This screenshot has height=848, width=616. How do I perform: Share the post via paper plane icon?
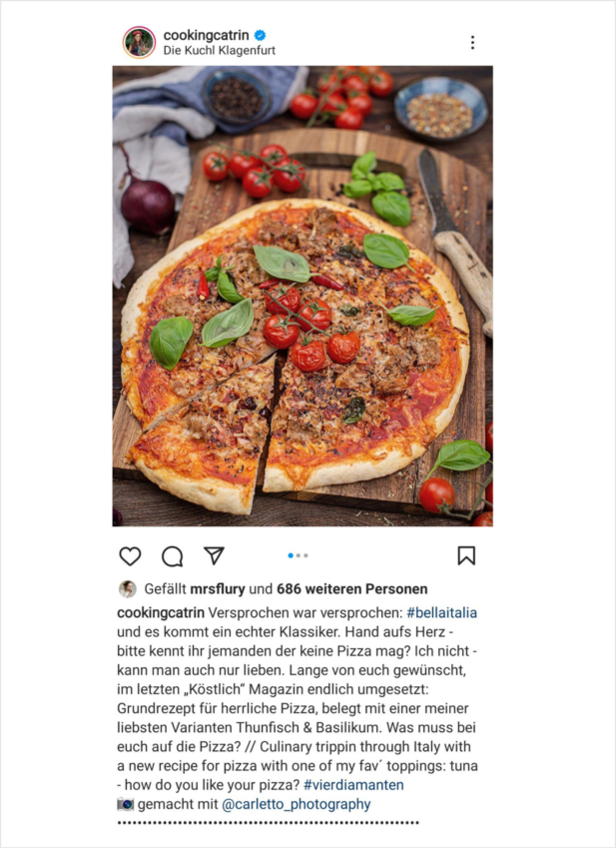214,555
